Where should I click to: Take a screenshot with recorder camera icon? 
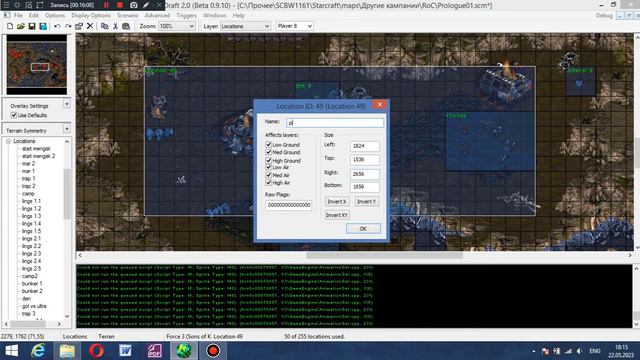pos(133,5)
